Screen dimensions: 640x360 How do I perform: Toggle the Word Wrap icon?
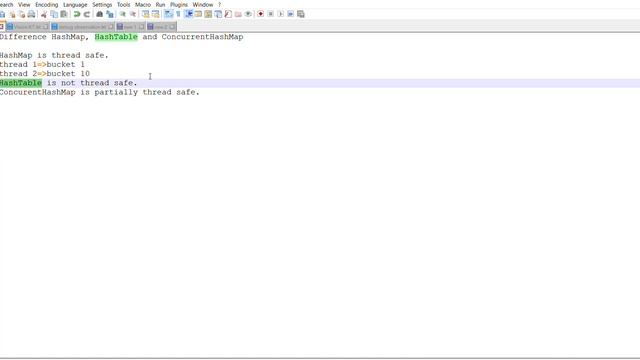pyautogui.click(x=168, y=14)
